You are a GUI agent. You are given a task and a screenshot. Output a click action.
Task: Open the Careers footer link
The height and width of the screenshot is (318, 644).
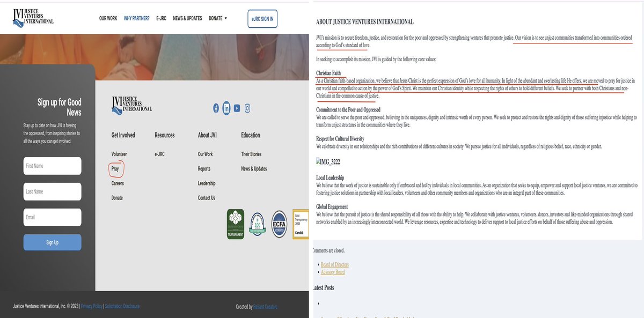pyautogui.click(x=118, y=183)
